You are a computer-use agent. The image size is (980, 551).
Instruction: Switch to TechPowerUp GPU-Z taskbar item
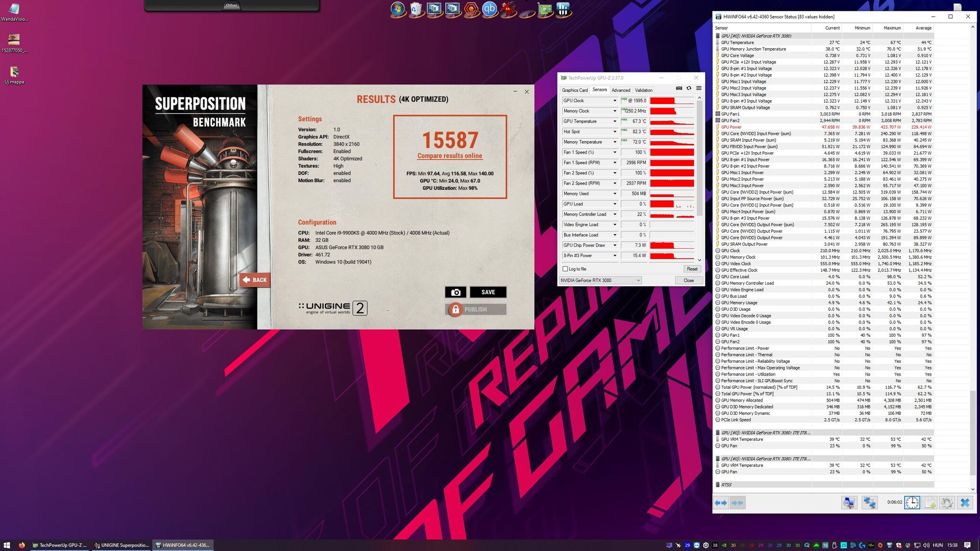(x=60, y=545)
